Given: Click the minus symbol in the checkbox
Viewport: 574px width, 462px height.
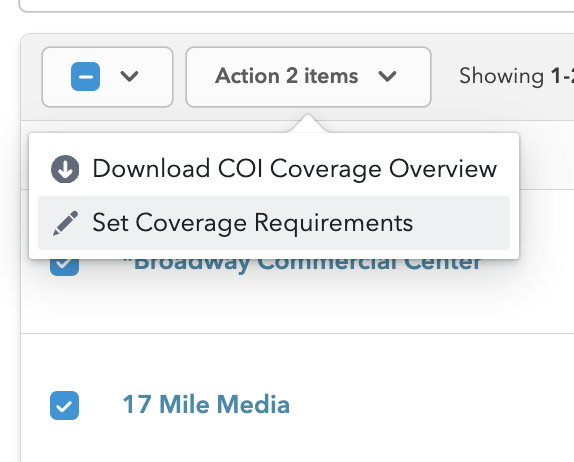Looking at the screenshot, I should [x=86, y=77].
